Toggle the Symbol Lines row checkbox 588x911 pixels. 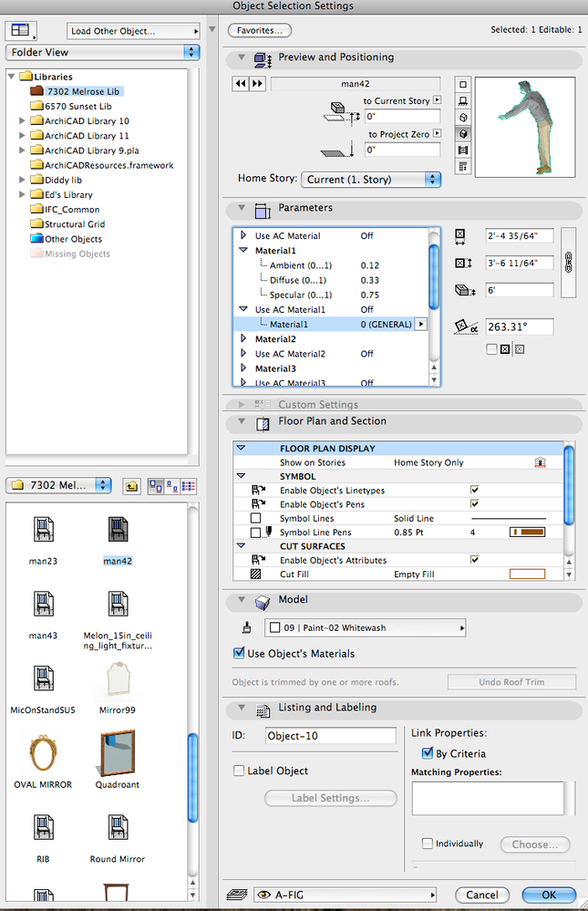point(255,518)
